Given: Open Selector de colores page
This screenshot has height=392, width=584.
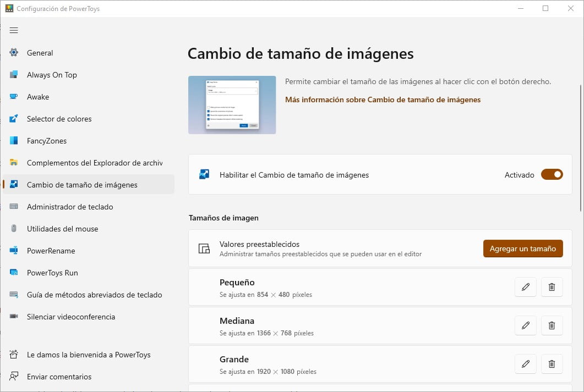Looking at the screenshot, I should click(89, 119).
